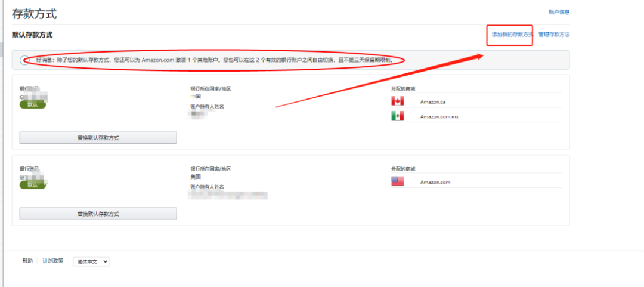Screen dimensions: 644x287
Task: Open 管理存款方法 link
Action: [x=554, y=35]
